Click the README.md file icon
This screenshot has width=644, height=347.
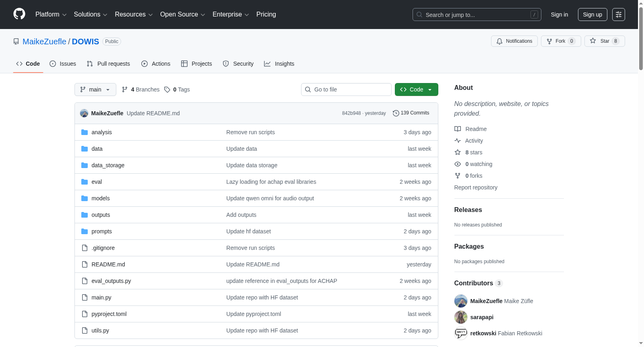pos(85,264)
